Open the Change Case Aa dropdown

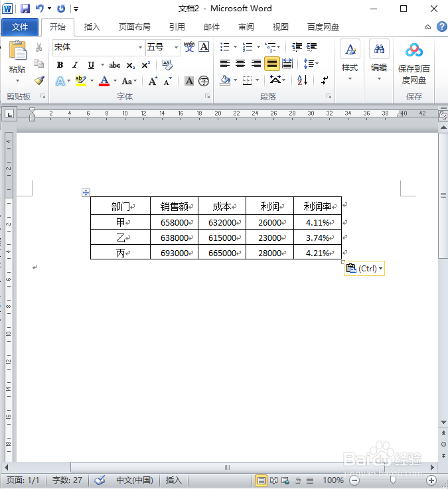(129, 81)
